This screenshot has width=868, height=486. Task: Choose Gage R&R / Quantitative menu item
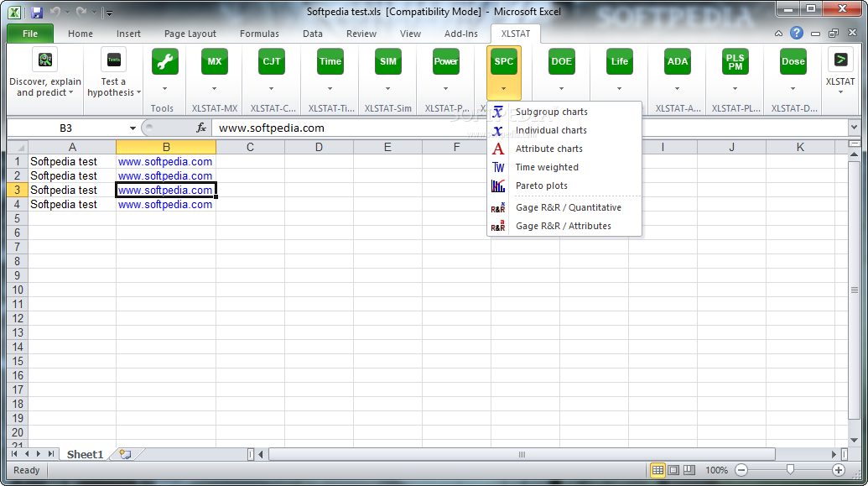click(x=564, y=207)
